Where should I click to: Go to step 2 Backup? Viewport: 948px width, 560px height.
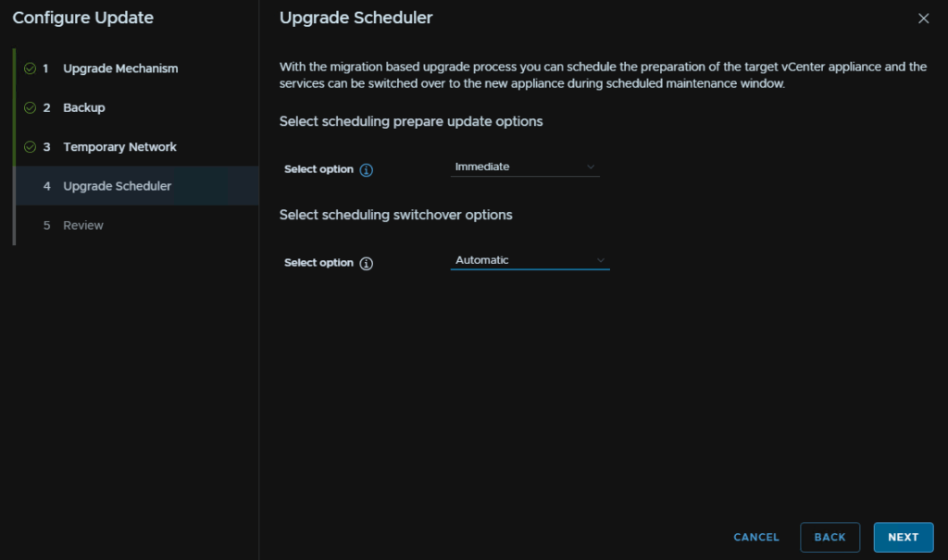coord(84,107)
